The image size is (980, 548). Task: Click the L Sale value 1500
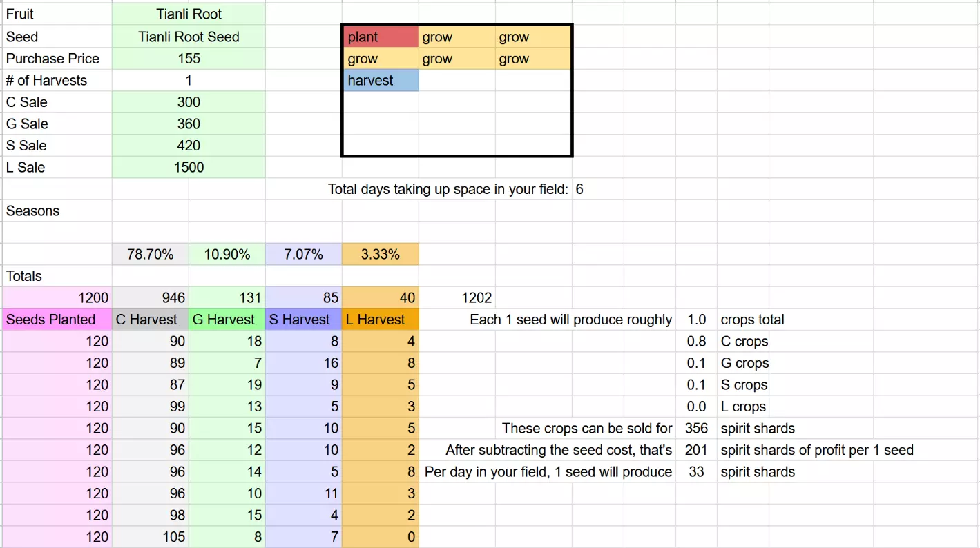coord(189,167)
